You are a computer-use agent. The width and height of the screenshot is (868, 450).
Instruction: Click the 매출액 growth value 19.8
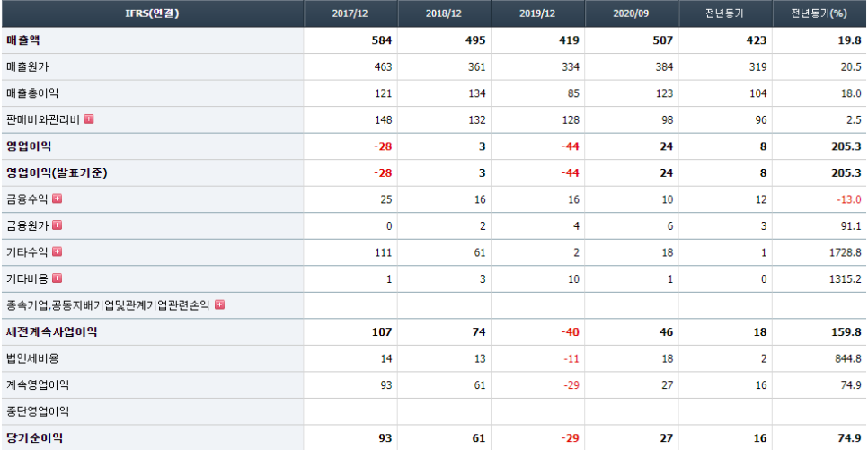point(850,40)
